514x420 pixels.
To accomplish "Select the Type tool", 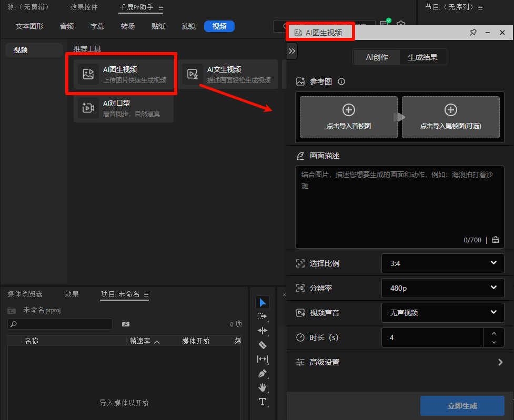I will click(x=263, y=402).
